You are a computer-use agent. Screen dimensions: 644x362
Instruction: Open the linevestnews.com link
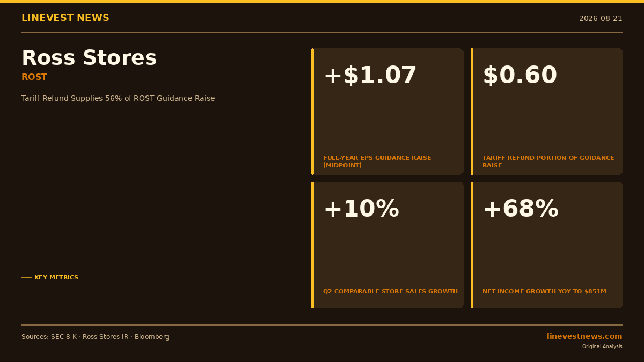click(584, 336)
